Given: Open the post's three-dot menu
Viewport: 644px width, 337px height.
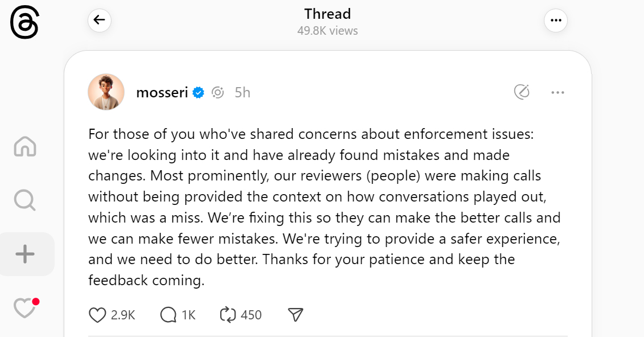Looking at the screenshot, I should [x=558, y=92].
